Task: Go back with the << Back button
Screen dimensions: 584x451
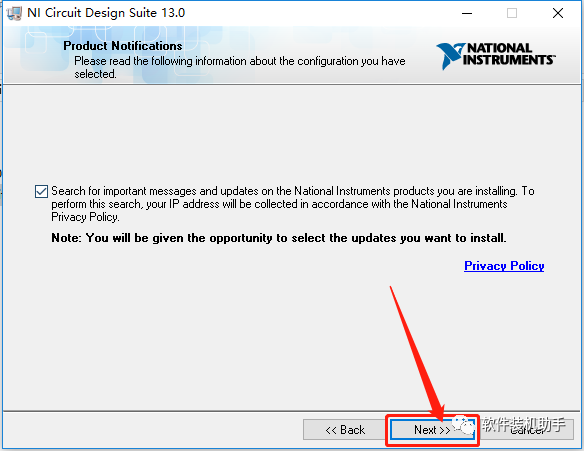Action: pyautogui.click(x=345, y=430)
